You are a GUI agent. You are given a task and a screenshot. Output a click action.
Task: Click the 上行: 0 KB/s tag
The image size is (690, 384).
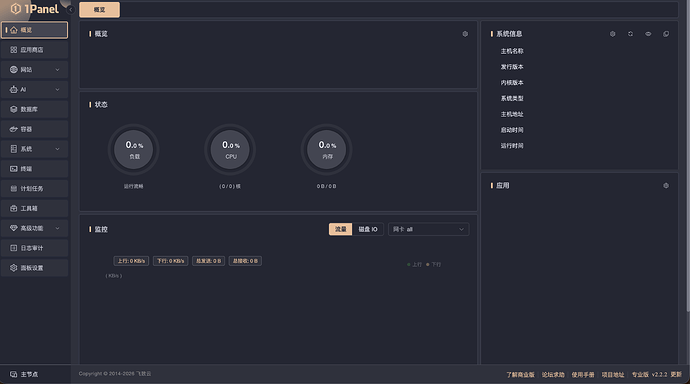pyautogui.click(x=131, y=261)
